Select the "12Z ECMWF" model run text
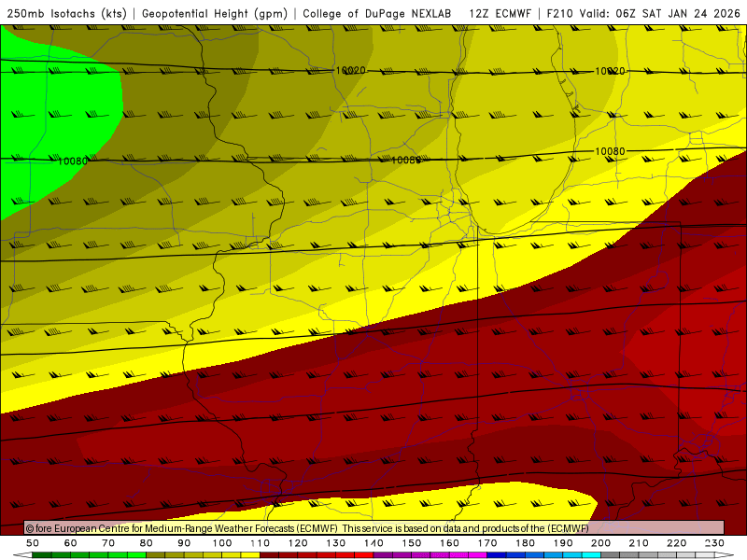The height and width of the screenshot is (560, 747). [500, 13]
